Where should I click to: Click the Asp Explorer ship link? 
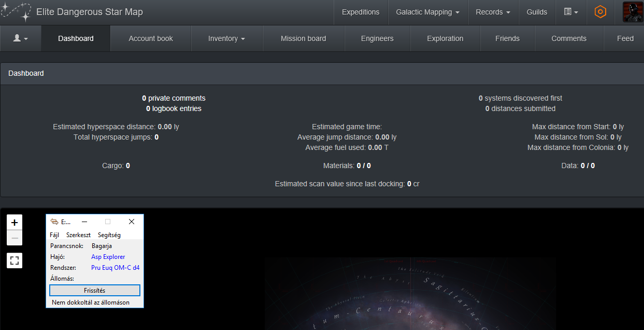coord(108,257)
